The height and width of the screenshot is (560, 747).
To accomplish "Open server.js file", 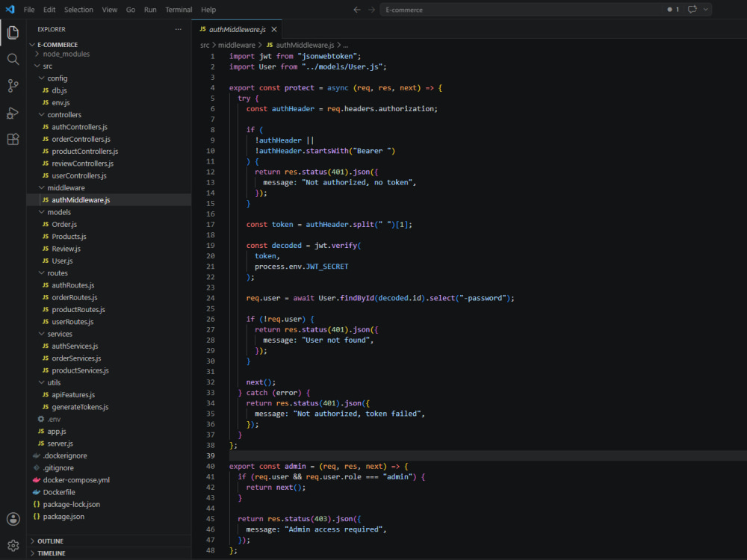I will click(60, 444).
